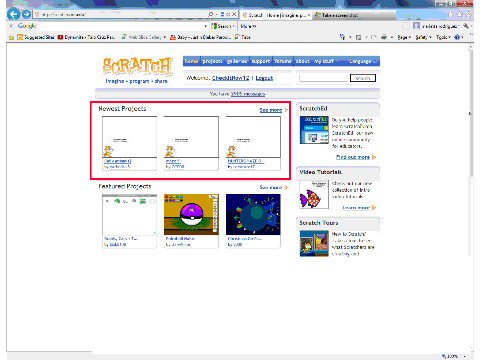Select the my stuff navigation tab

pos(324,61)
